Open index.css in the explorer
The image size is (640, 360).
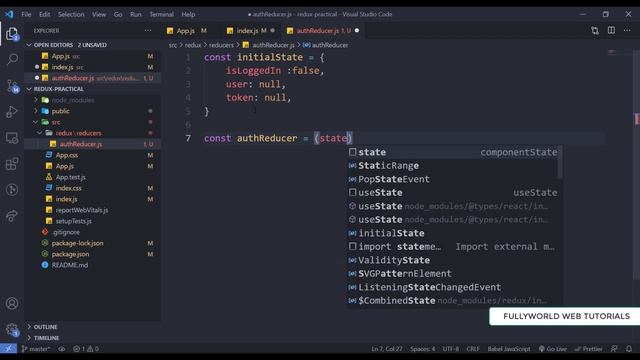[93, 188]
